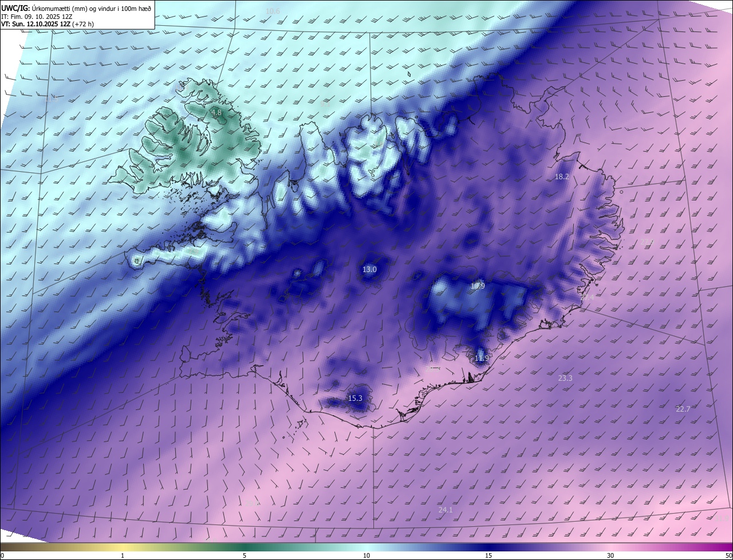Screen dimensions: 733x560
Task: Click the 'IT: Fim. 09. 10. 2025 12Z' line
Action: (37, 17)
